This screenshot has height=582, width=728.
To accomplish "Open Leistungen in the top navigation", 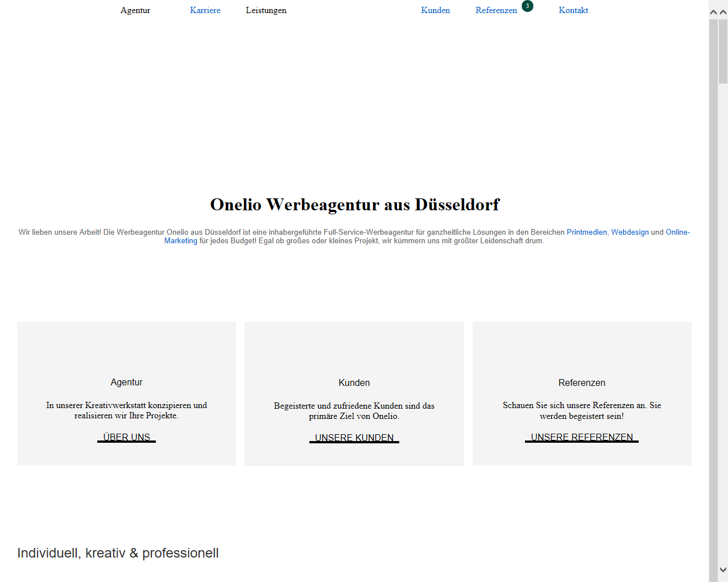I will click(x=266, y=10).
